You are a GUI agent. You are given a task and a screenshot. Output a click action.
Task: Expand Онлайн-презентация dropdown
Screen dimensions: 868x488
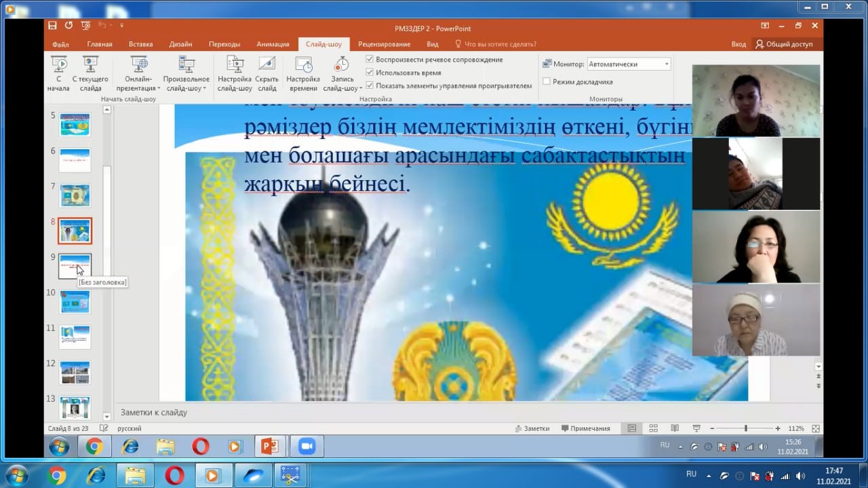pos(139,88)
